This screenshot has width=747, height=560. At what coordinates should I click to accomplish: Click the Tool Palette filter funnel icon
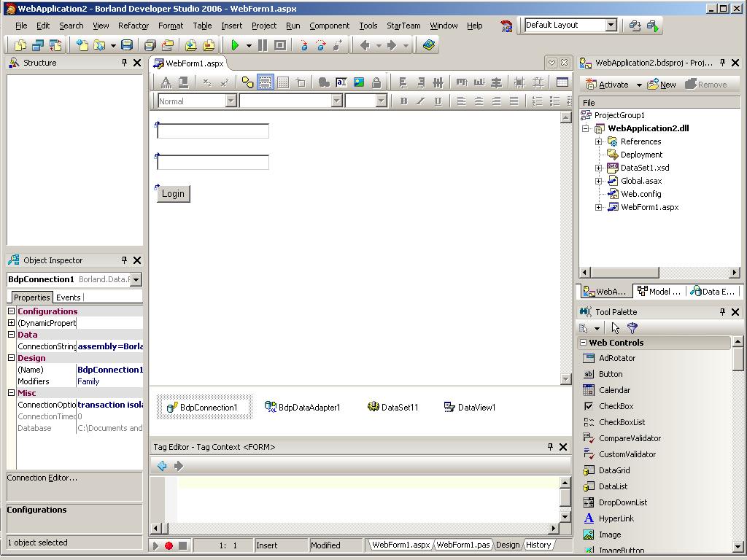[632, 327]
